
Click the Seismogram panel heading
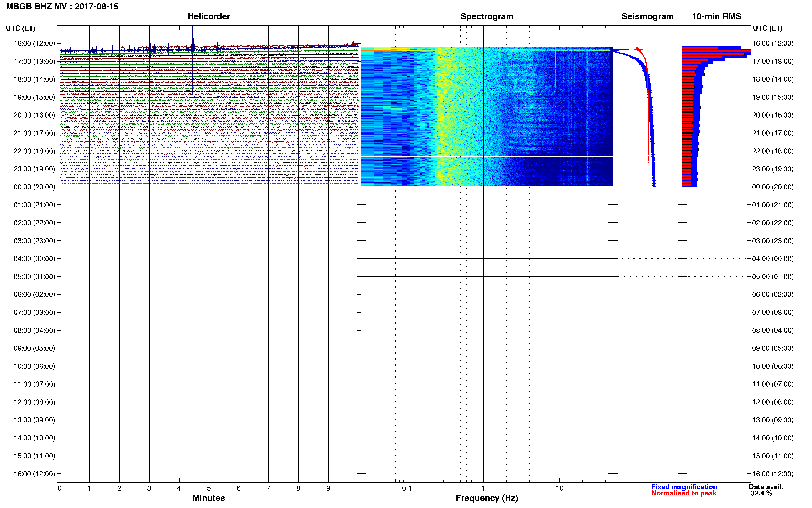[647, 16]
